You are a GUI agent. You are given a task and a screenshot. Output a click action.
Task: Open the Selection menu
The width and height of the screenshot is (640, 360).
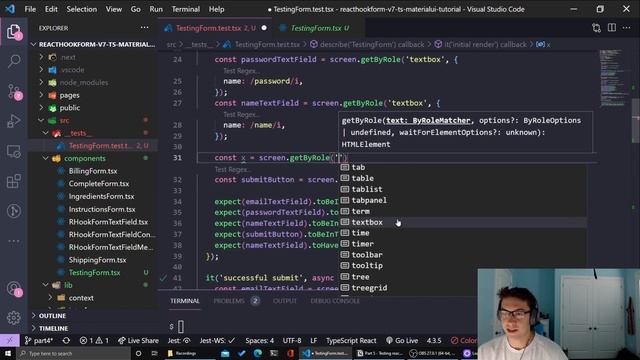point(82,9)
